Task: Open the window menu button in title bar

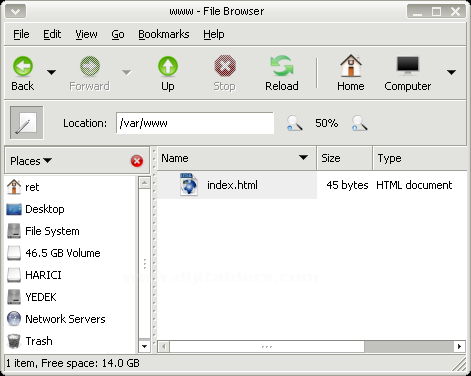Action: point(15,11)
